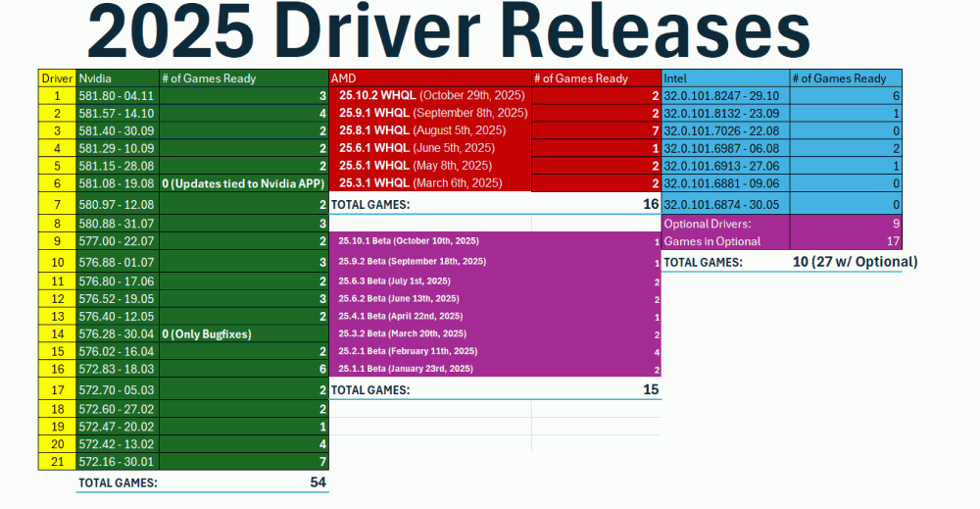The image size is (980, 509).
Task: Select the '10 (27 w/ Optional)' total cell
Action: coord(855,262)
